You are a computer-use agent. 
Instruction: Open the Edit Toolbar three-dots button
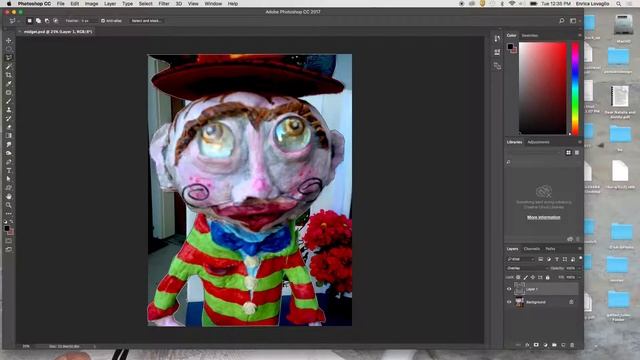(9, 213)
